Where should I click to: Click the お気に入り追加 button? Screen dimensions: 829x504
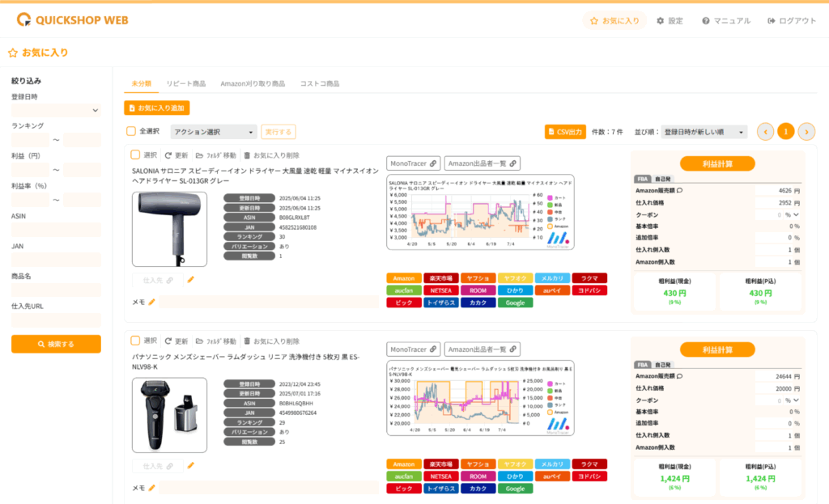(157, 108)
